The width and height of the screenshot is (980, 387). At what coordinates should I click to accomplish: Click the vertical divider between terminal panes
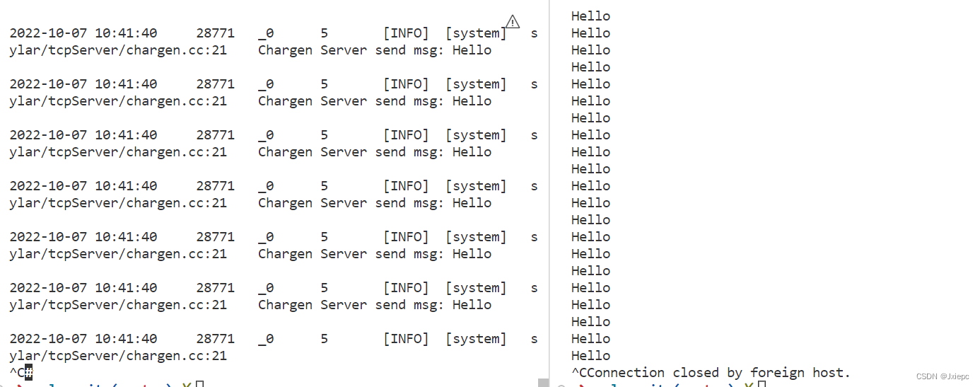pyautogui.click(x=549, y=191)
